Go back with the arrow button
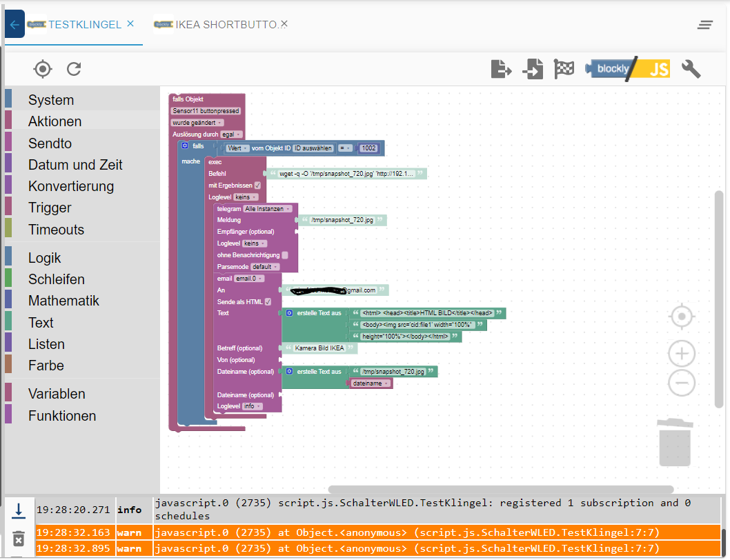 pos(14,24)
